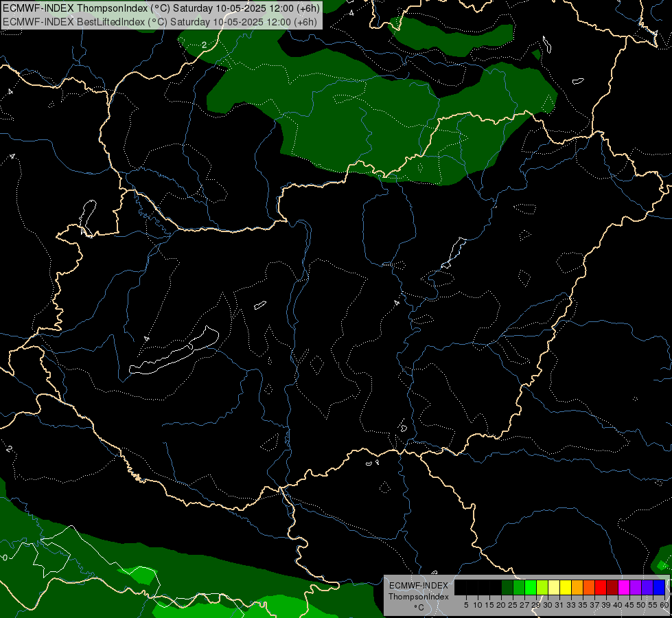
Task: Select the orange-red 35-37 legend swatch
Action: [x=589, y=587]
